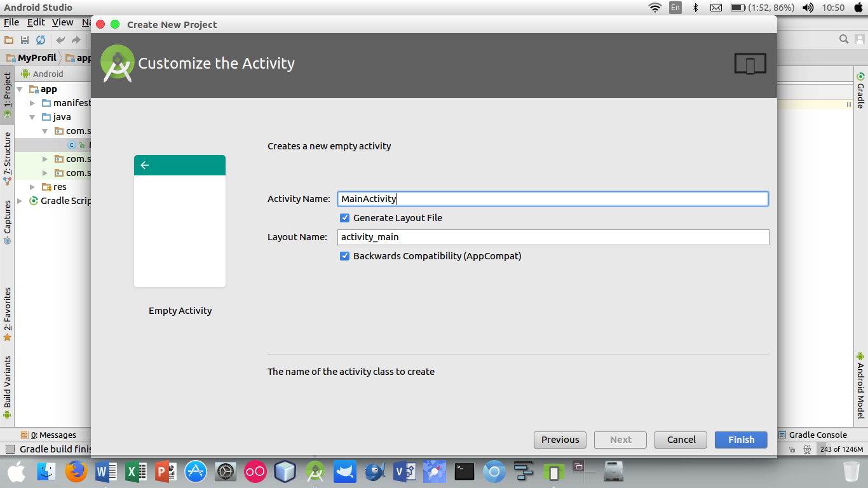Open the View menu
This screenshot has width=868, height=488.
(x=63, y=22)
